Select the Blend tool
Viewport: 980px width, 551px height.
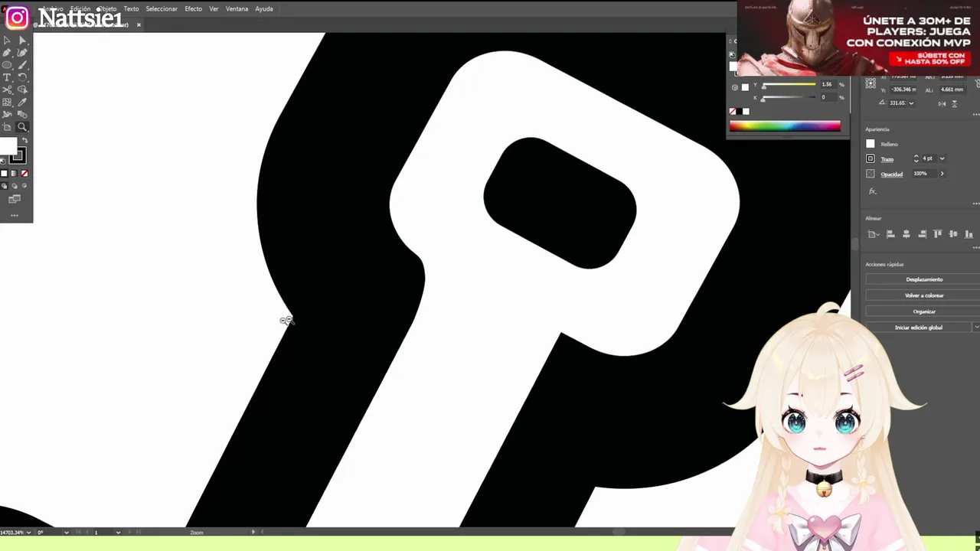point(22,114)
